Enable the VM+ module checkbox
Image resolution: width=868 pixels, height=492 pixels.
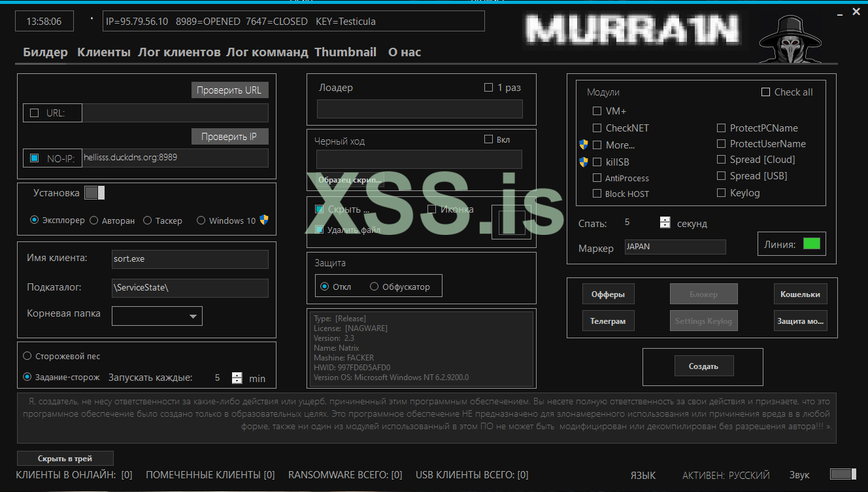[x=597, y=111]
